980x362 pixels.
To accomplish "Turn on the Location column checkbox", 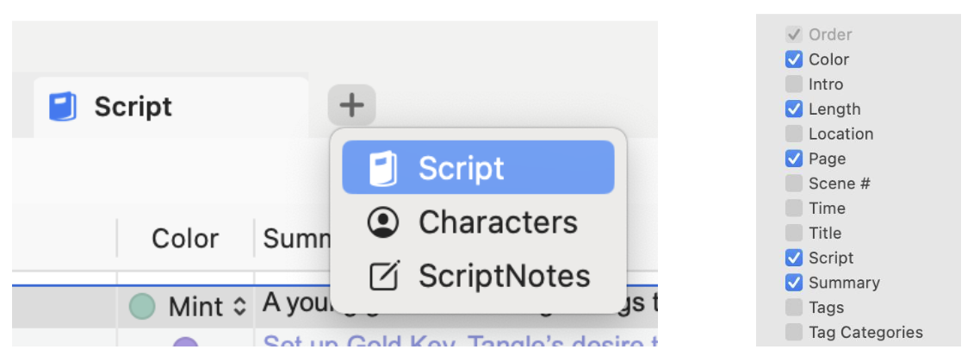I will point(794,134).
